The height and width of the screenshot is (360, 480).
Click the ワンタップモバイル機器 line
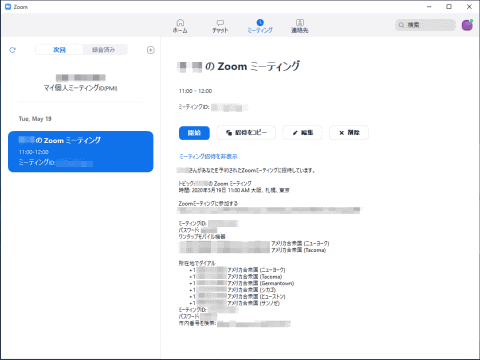point(202,237)
